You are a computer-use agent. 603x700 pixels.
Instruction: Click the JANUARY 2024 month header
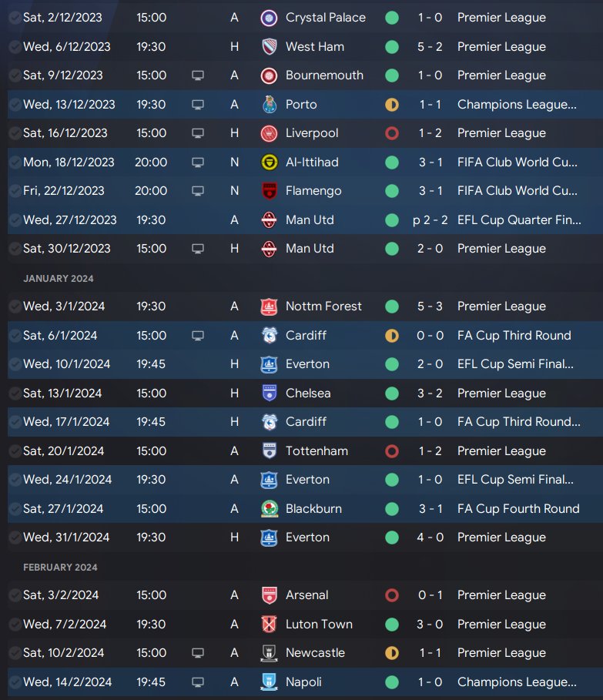(59, 278)
